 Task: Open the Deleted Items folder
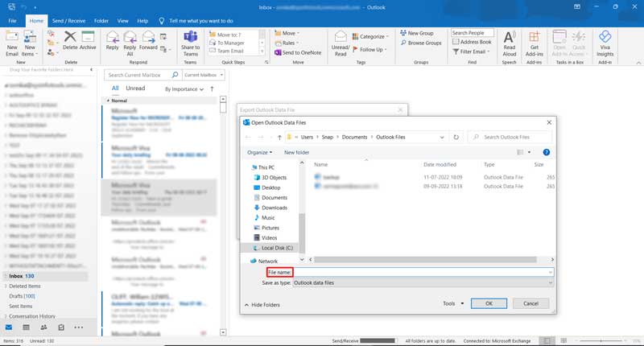pyautogui.click(x=25, y=286)
